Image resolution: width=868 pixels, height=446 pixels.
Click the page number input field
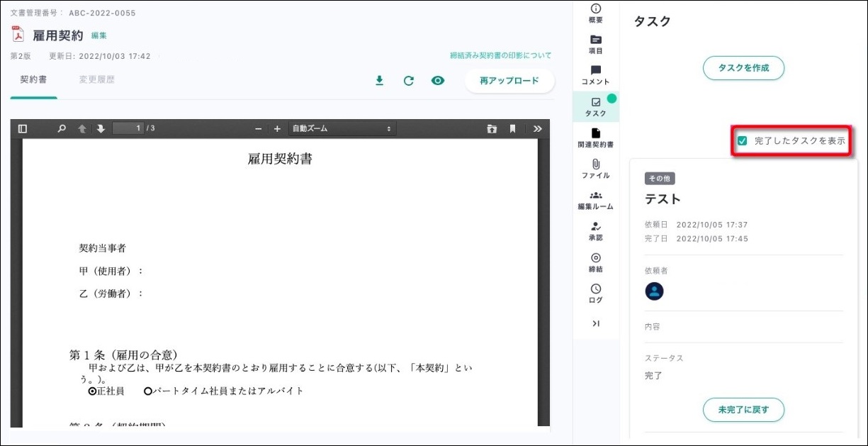pos(128,128)
